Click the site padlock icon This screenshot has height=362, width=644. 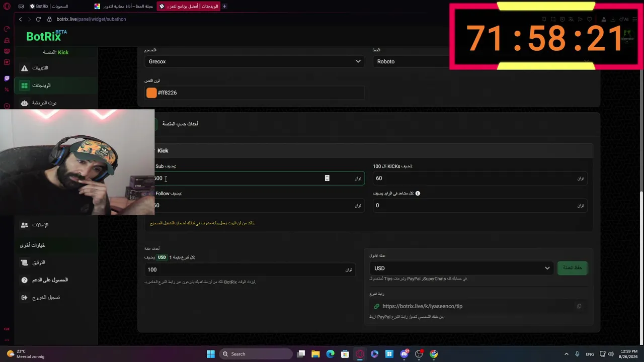tap(49, 19)
